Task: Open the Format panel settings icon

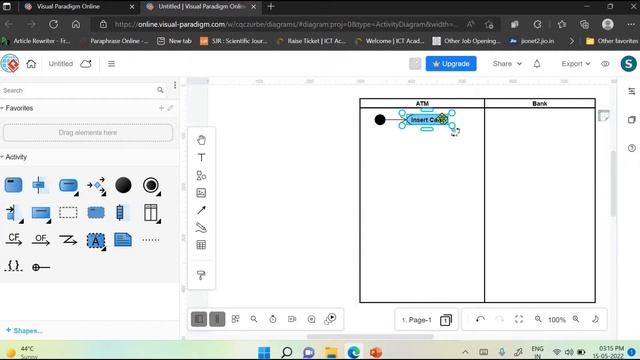Action: (631, 91)
